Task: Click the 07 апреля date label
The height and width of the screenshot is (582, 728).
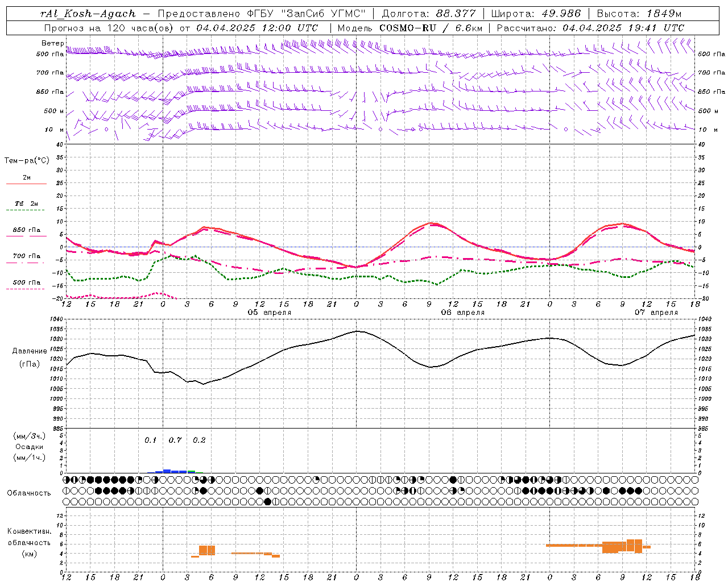Action: 656,313
